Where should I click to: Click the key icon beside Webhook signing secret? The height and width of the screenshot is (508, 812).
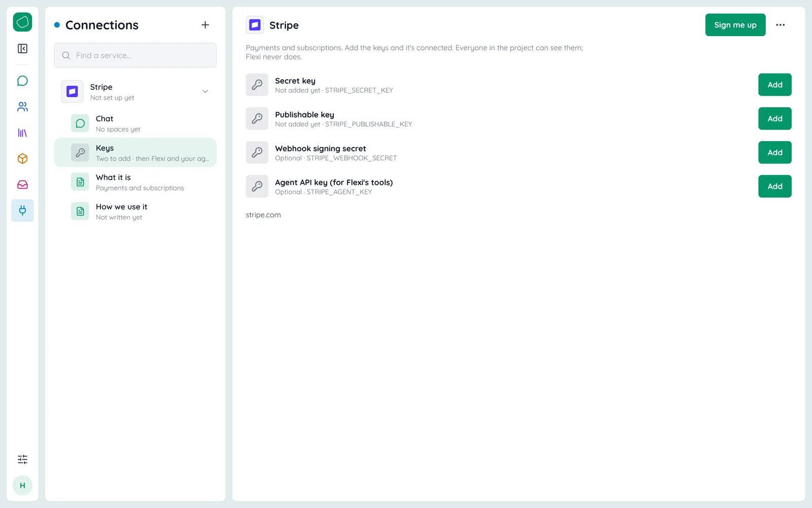257,152
